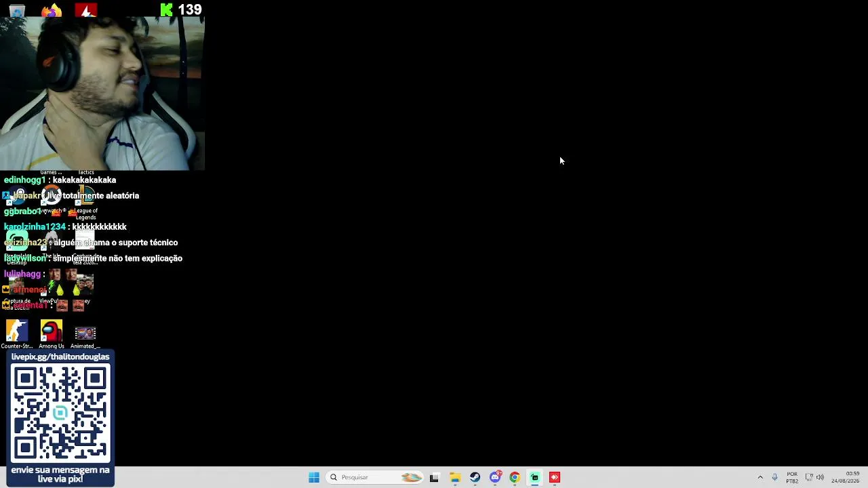Click the taskbar search box Pesquisar
Screen dimensions: 868x488
pos(374,477)
